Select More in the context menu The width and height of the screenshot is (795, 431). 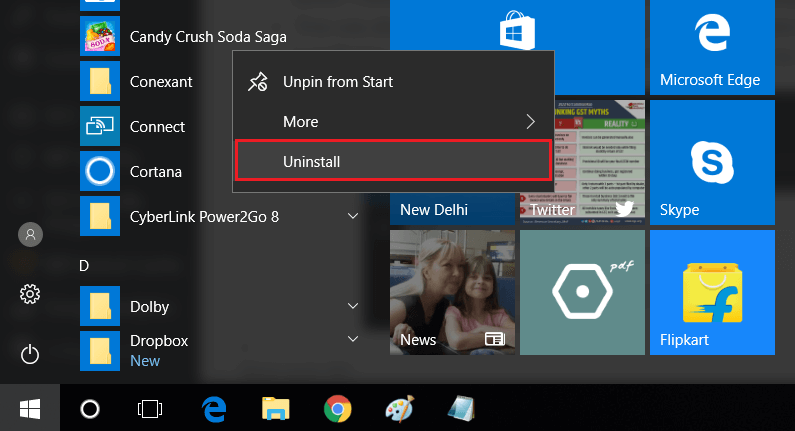tap(393, 122)
